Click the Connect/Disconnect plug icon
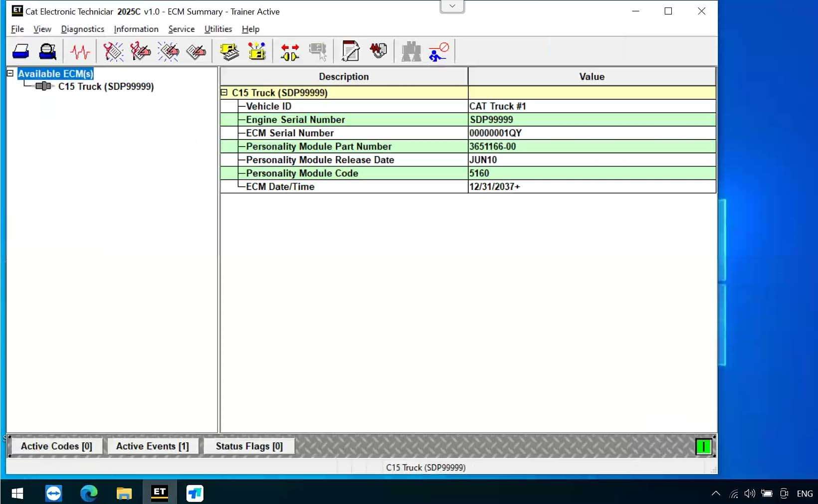Viewport: 818px width, 504px height. (289, 51)
